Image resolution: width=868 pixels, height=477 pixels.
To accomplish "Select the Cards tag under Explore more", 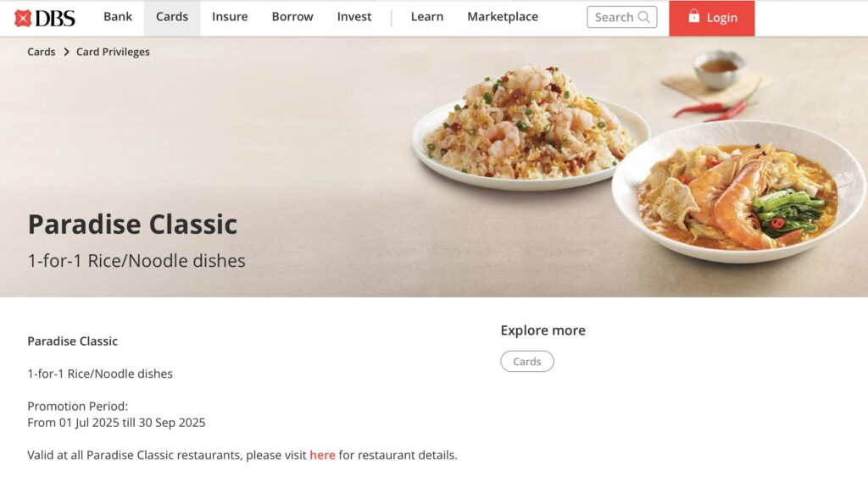I will (x=527, y=361).
